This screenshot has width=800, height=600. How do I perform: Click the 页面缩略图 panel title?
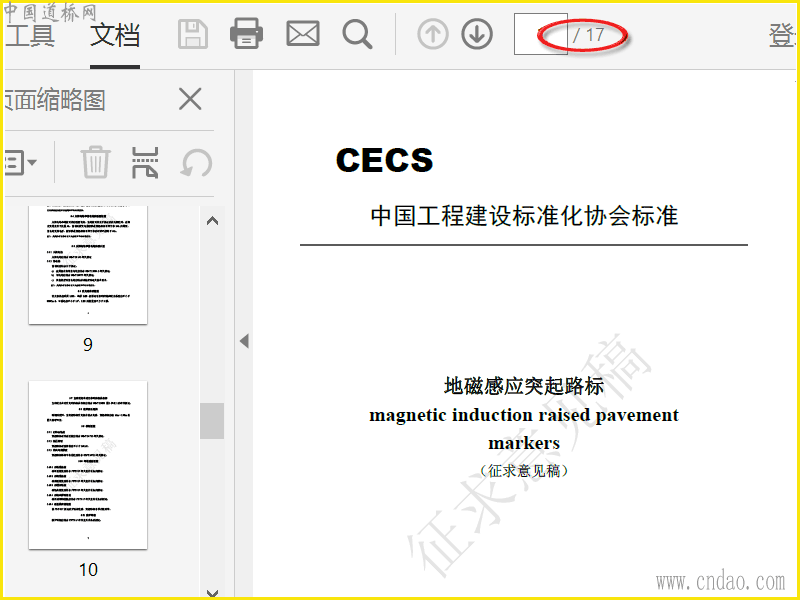55,99
